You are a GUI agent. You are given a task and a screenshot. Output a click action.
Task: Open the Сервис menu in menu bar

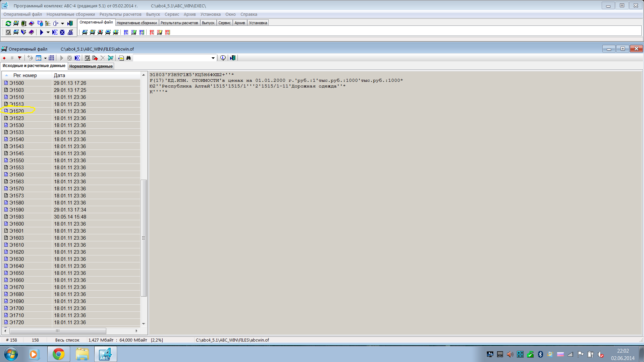pos(172,14)
